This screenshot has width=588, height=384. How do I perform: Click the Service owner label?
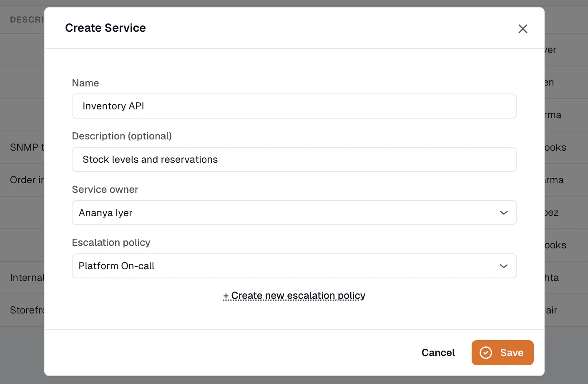105,189
